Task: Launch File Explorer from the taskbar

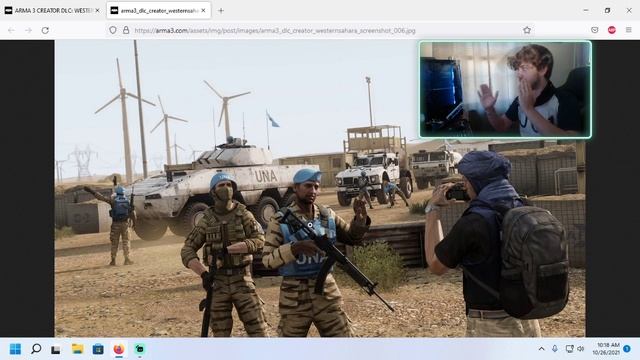Action: coord(77,349)
